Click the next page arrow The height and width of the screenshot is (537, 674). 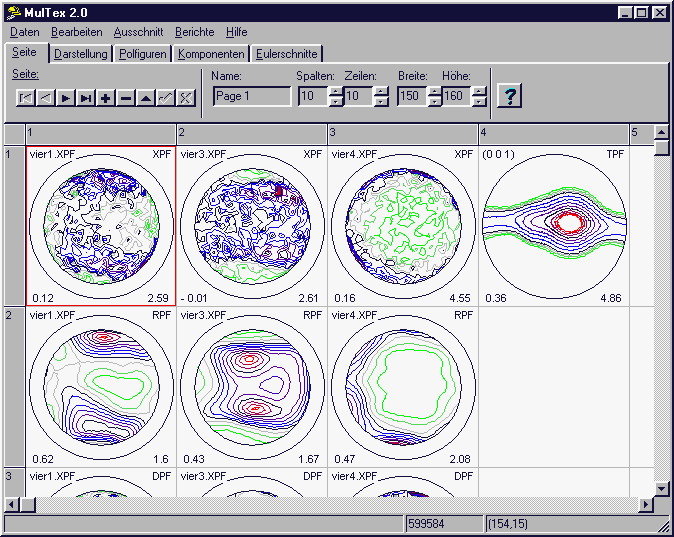click(x=66, y=97)
